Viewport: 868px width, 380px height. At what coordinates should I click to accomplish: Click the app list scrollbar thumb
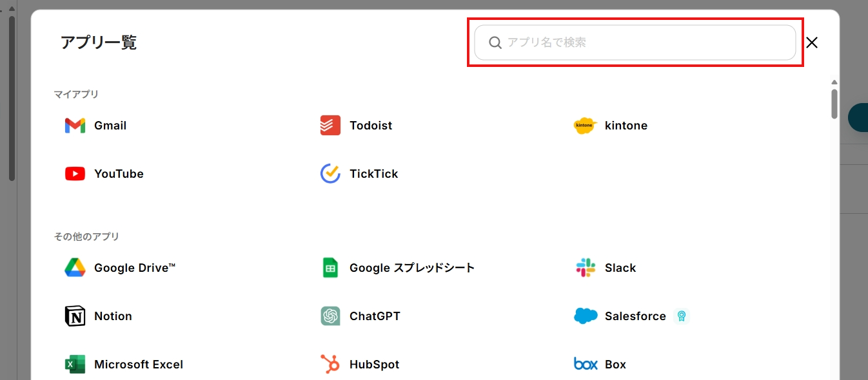[x=834, y=104]
